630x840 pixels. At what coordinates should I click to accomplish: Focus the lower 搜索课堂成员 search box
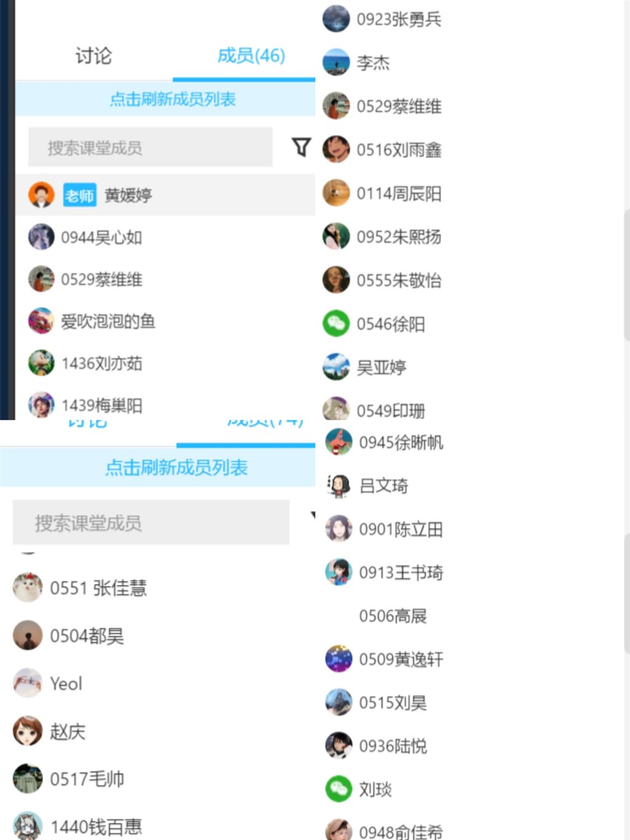[x=151, y=522]
